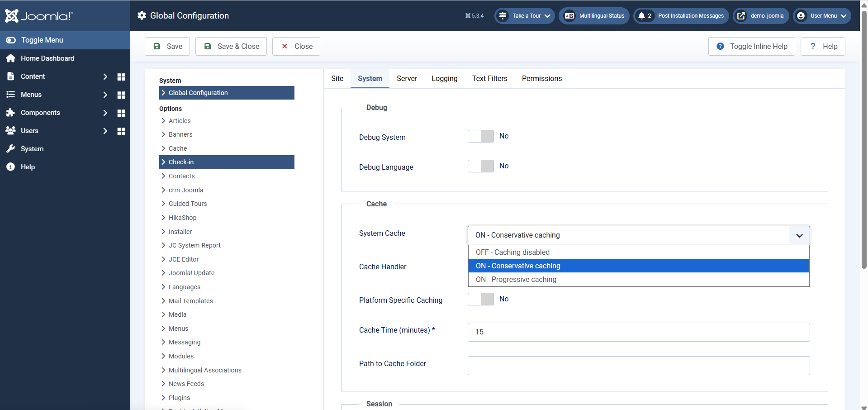The height and width of the screenshot is (410, 868).
Task: Click the Joomla logo in header
Action: (x=38, y=16)
